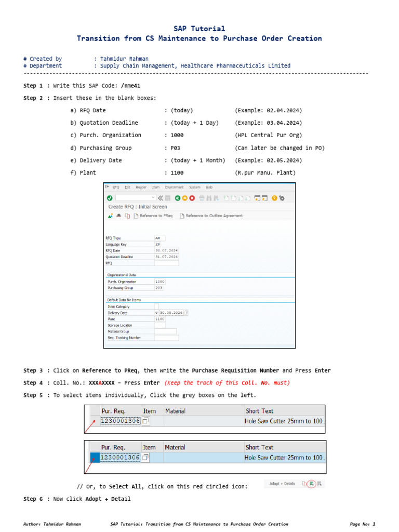
Task: Click the Adopt + Details button
Action: pos(282,484)
